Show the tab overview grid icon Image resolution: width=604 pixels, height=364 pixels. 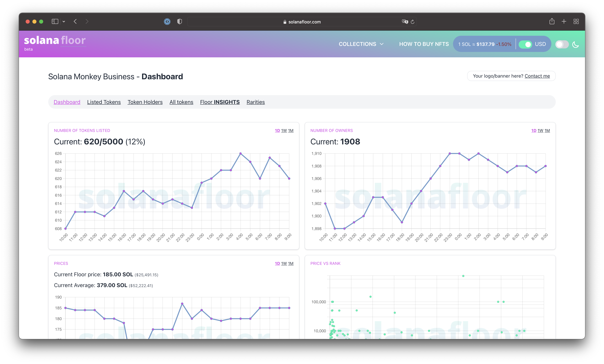[576, 21]
